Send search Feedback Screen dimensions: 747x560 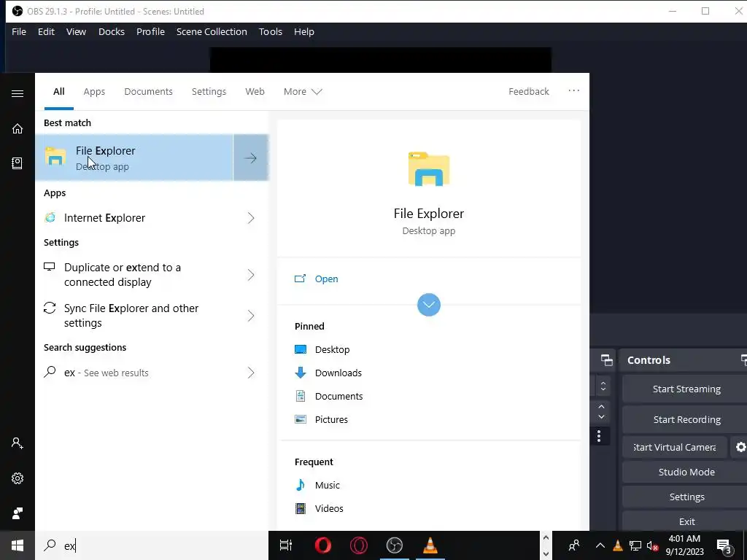point(529,91)
